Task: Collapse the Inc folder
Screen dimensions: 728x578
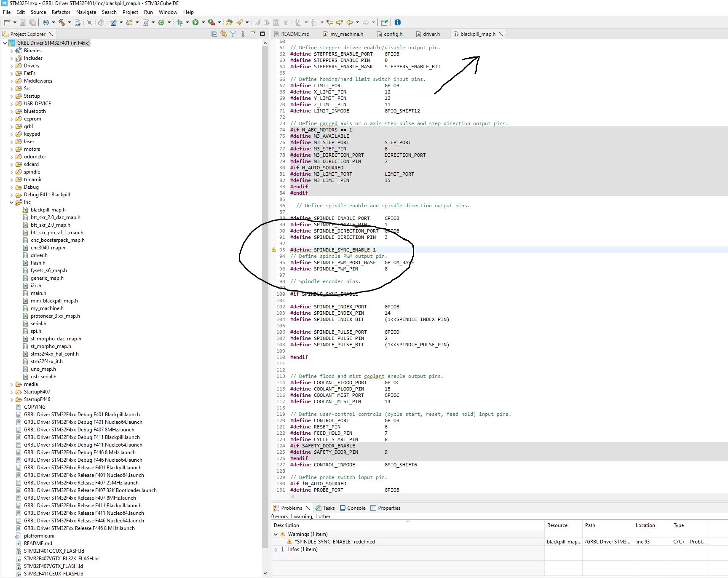Action: pyautogui.click(x=12, y=202)
